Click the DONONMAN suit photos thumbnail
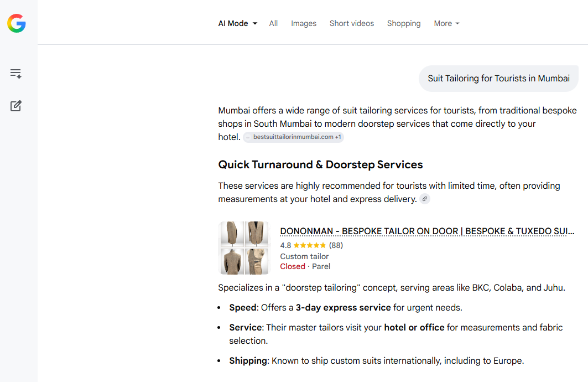 [x=244, y=248]
